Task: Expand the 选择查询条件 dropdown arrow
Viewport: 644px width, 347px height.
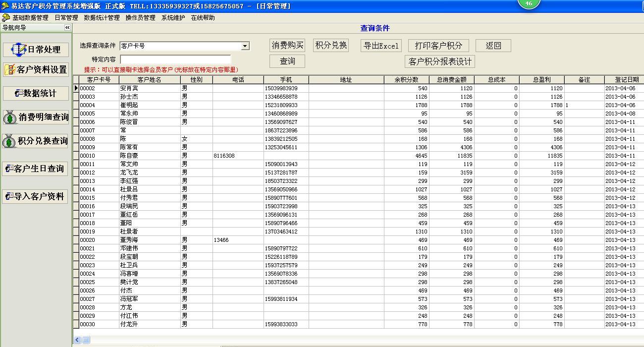Action: (245, 46)
